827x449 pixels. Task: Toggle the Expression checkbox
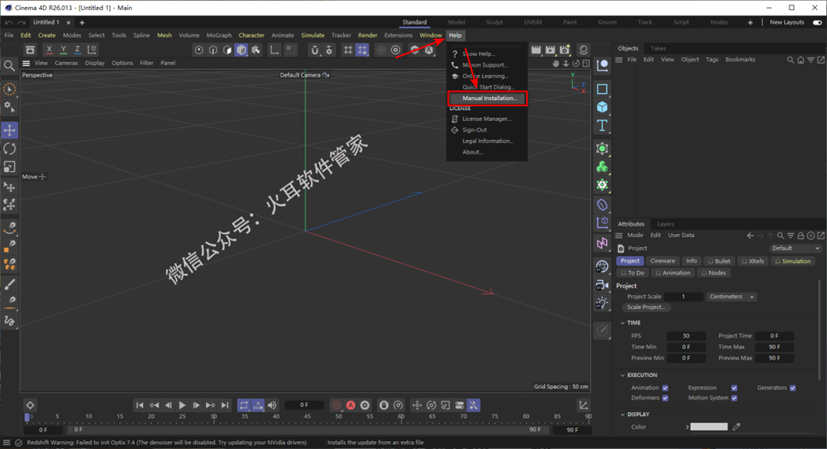pyautogui.click(x=734, y=388)
